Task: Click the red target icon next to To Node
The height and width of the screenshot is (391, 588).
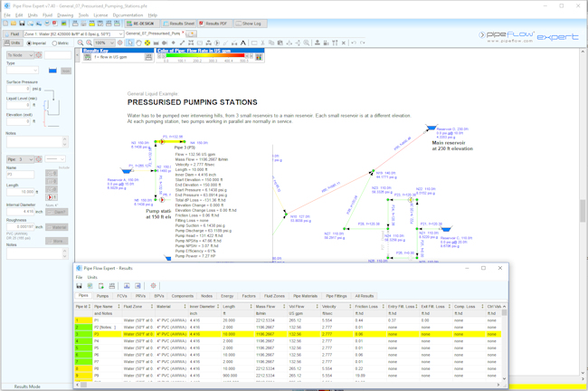Action: (x=39, y=55)
